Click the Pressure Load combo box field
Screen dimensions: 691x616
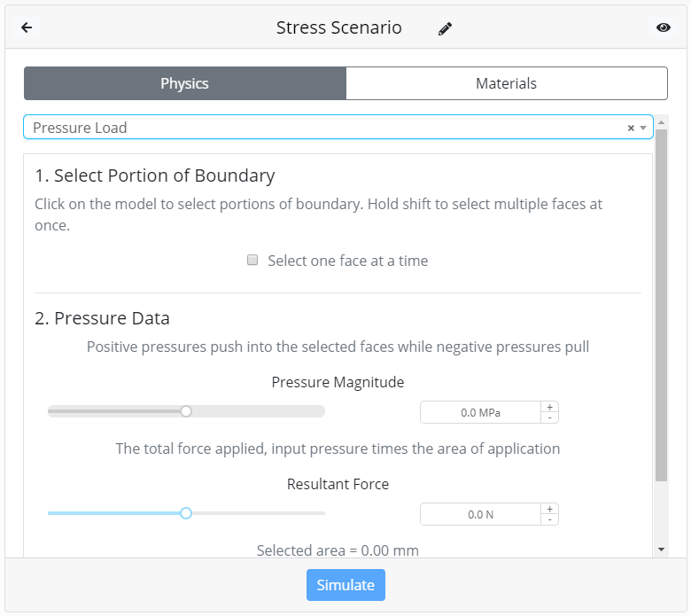(x=338, y=128)
